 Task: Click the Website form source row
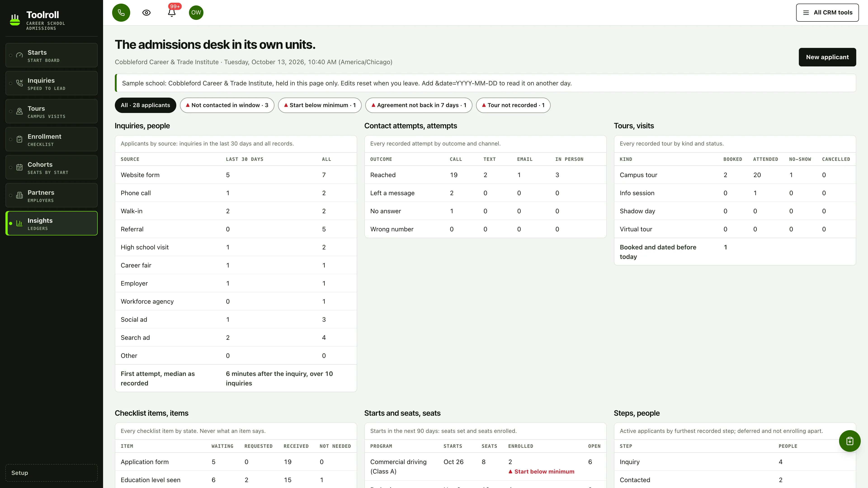236,175
